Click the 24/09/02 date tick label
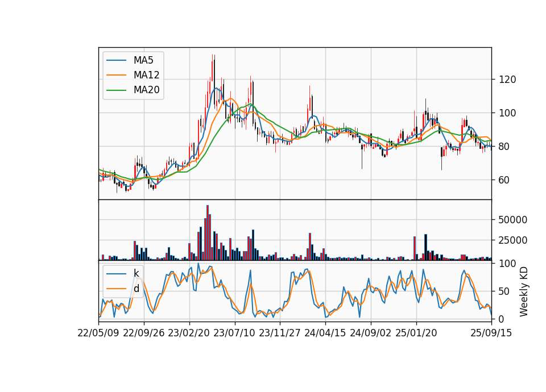Screen dimensions: 546x392 click(370, 333)
